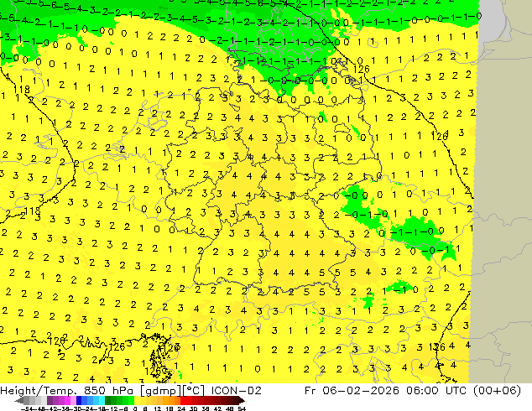This screenshot has height=411, width=532.
Task: Click the magenta swatch in the color legend
Action: 67,400
